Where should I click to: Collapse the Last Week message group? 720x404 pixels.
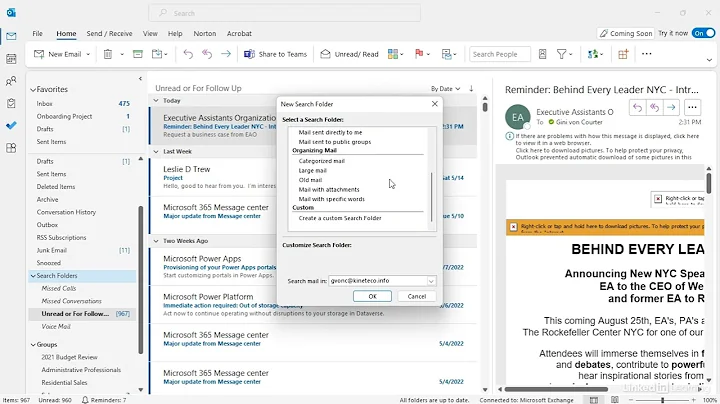pos(156,152)
